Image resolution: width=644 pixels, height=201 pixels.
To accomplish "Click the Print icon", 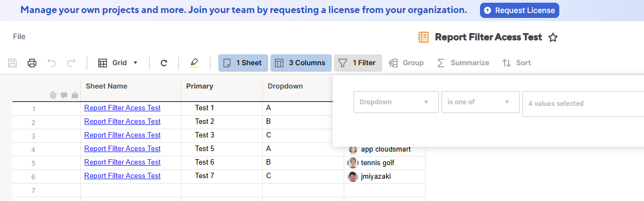I will pos(32,63).
